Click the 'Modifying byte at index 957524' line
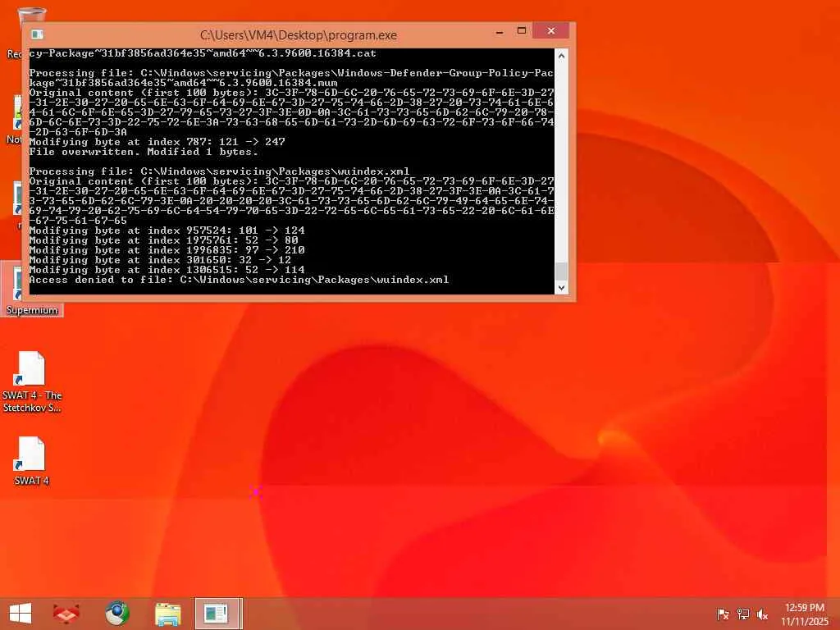The image size is (840, 630). 167,231
